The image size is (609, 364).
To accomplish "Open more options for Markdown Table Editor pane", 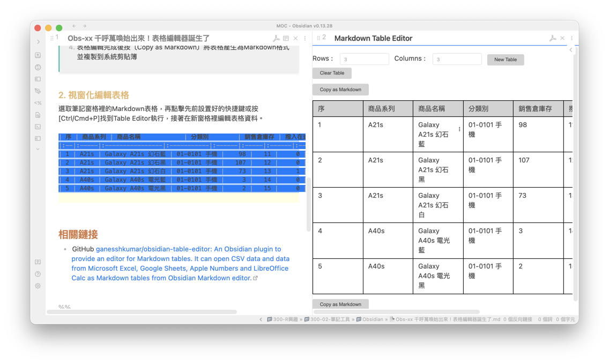I will pos(571,38).
